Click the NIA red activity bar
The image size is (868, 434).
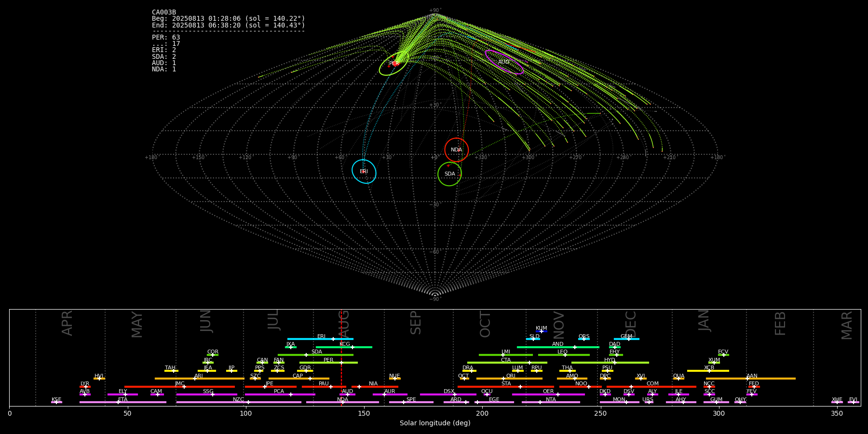pyautogui.click(x=375, y=387)
